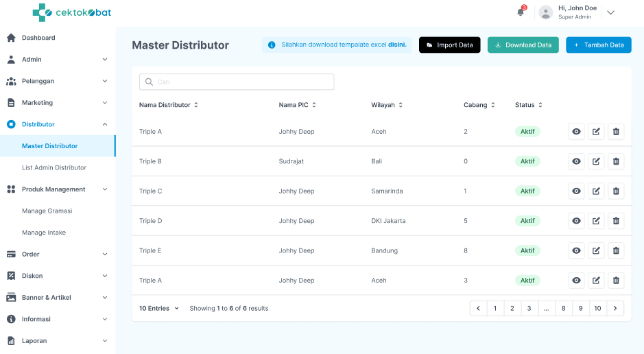The image size is (644, 354).
Task: Toggle view eye icon for Triple B
Action: point(576,161)
